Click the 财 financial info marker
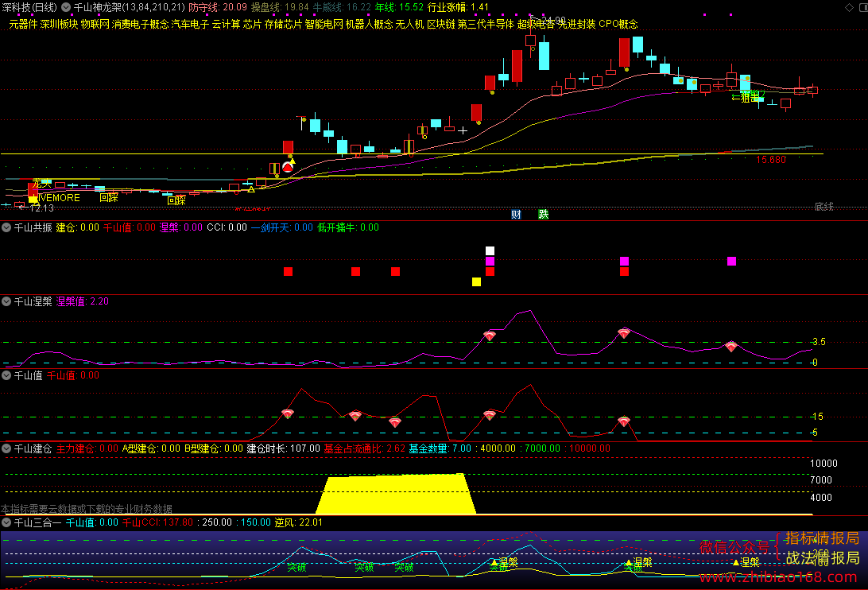The image size is (868, 590). 516,215
